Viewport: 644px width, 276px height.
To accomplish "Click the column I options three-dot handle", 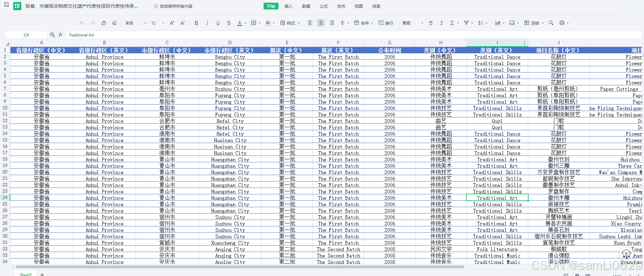I will click(525, 43).
